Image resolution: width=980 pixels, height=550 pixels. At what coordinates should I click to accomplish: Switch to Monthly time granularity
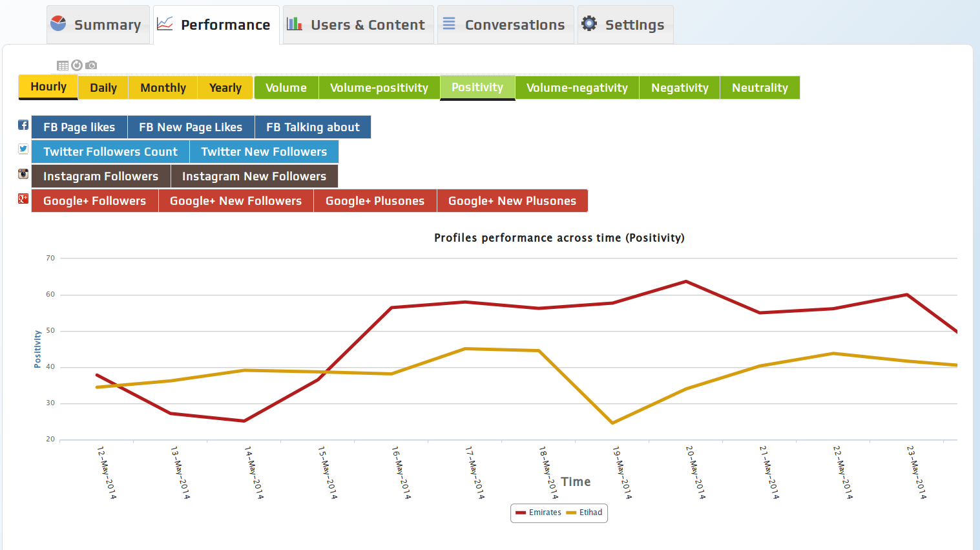tap(163, 88)
